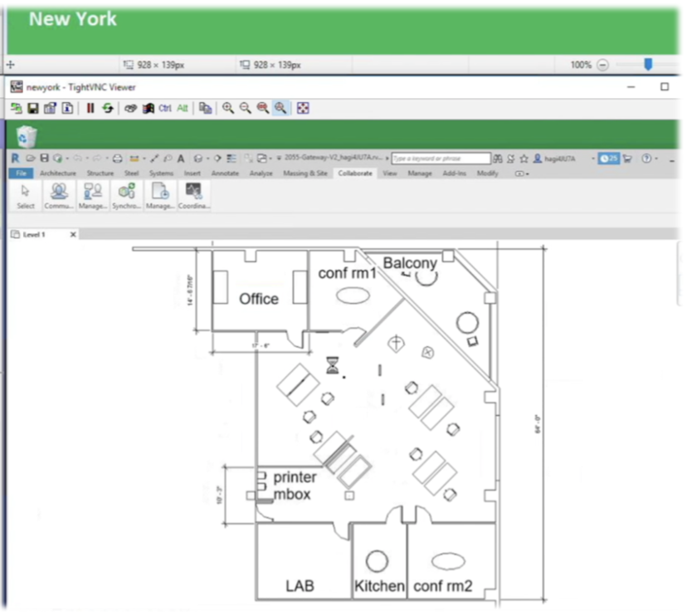Open the Modify ribbon tab

[487, 174]
